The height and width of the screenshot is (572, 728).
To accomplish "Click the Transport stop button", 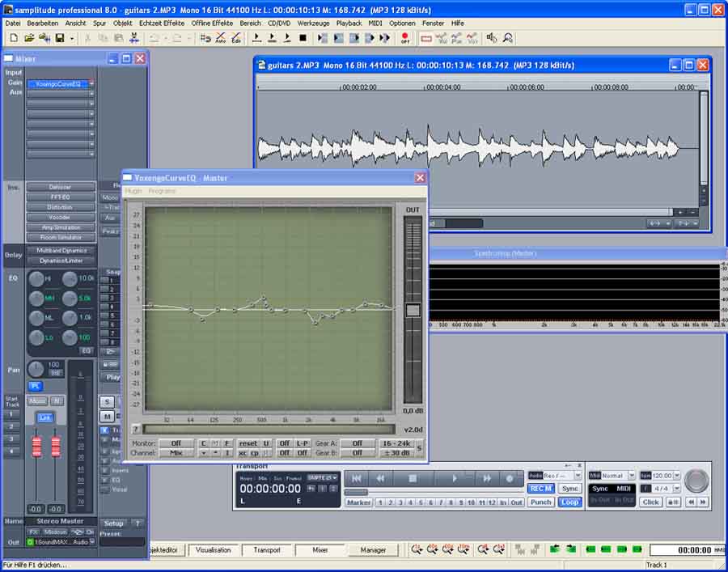I will 413,478.
